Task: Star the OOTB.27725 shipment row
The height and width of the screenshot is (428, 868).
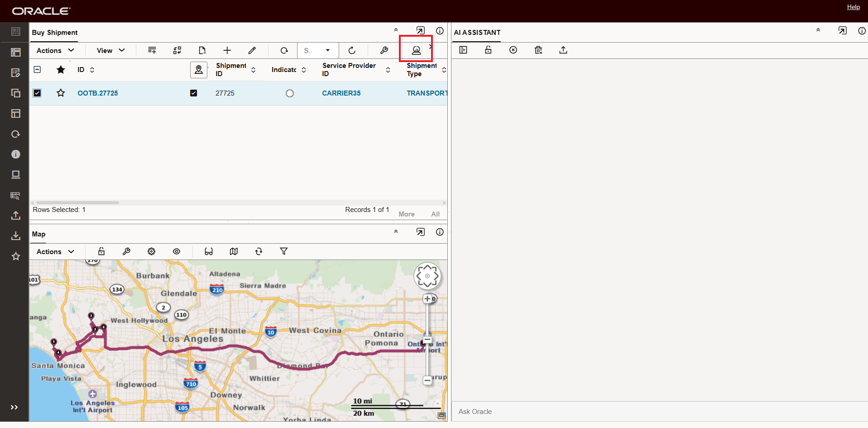Action: (x=61, y=92)
